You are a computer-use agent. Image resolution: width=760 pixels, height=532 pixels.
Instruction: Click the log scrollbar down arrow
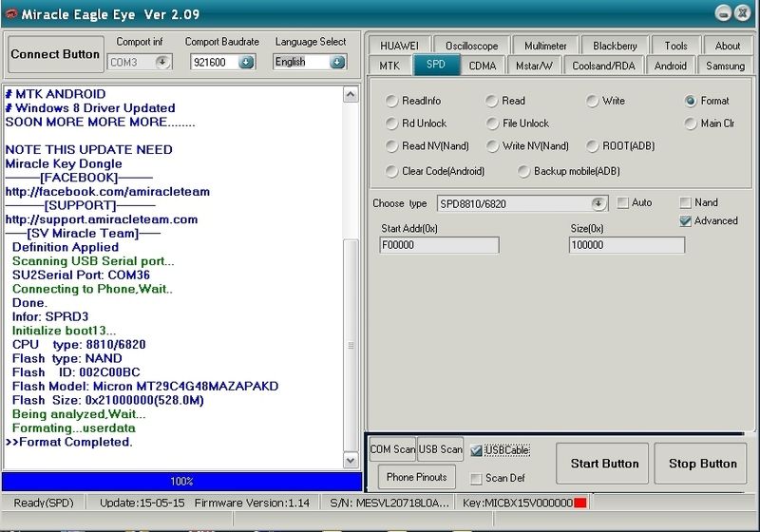[x=351, y=460]
